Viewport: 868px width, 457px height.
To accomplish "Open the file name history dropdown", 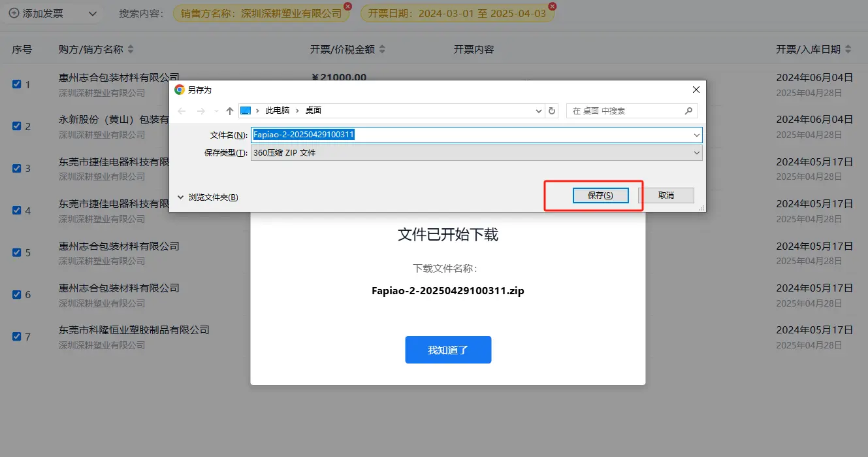I will tap(696, 135).
